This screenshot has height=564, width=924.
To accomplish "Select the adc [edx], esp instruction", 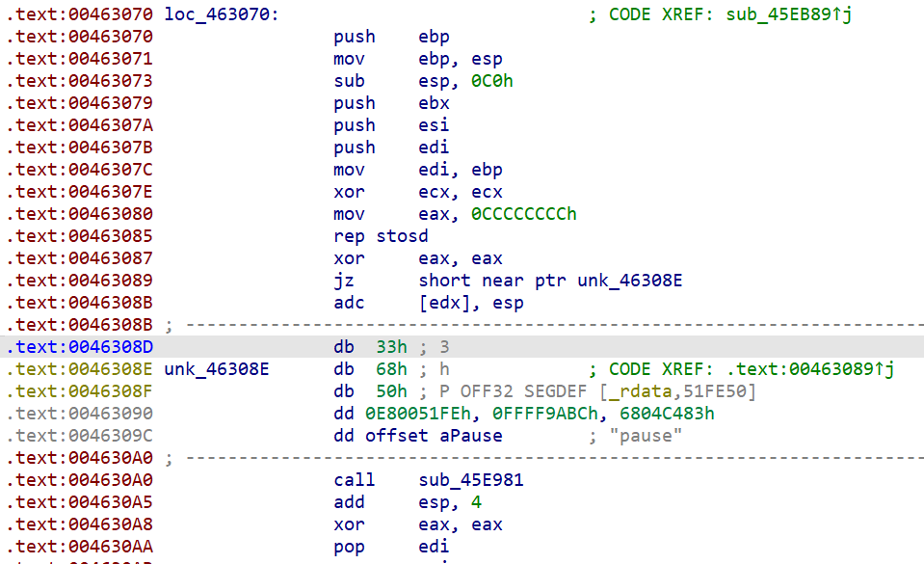I will coord(428,303).
